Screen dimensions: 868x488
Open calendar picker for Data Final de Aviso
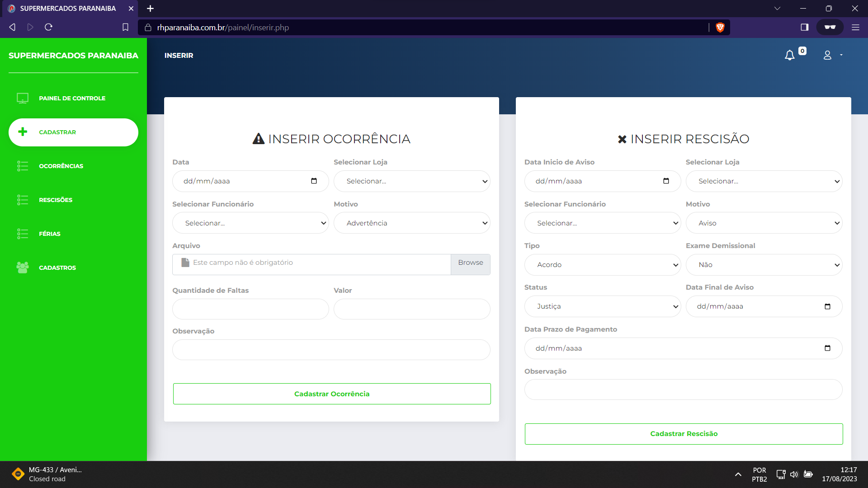(x=827, y=306)
